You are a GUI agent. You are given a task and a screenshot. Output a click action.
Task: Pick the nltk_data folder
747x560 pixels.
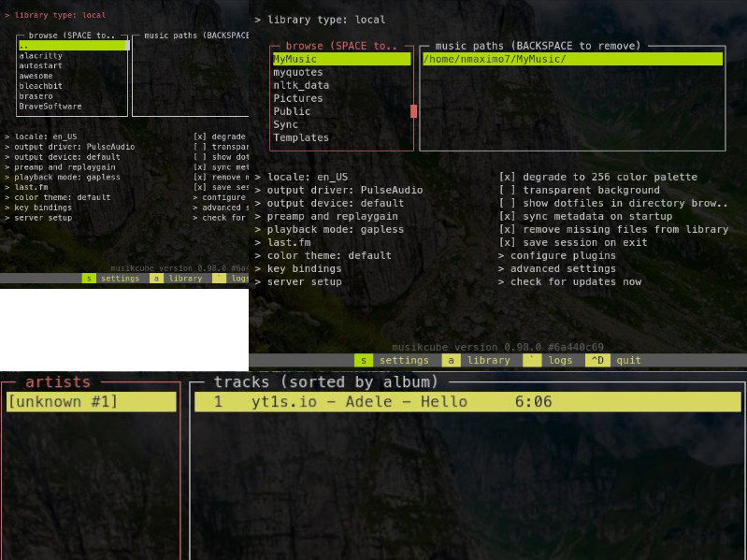point(300,85)
